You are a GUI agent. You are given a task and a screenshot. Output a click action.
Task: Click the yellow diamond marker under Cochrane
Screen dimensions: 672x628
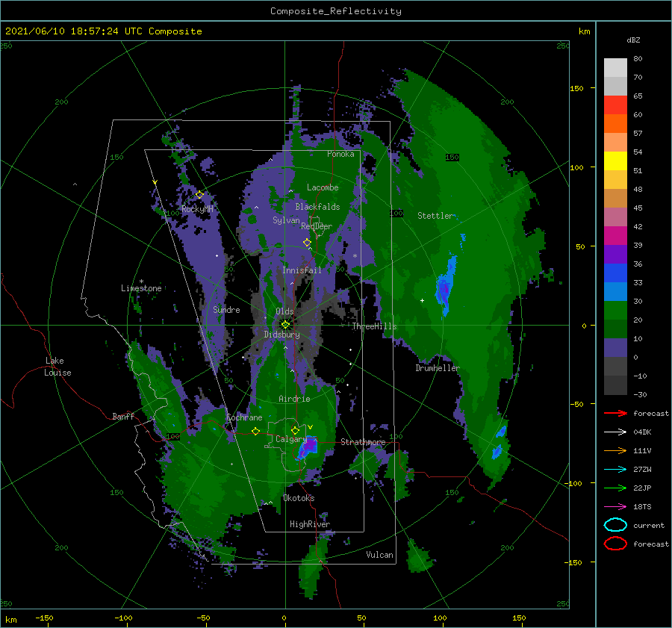coord(256,431)
